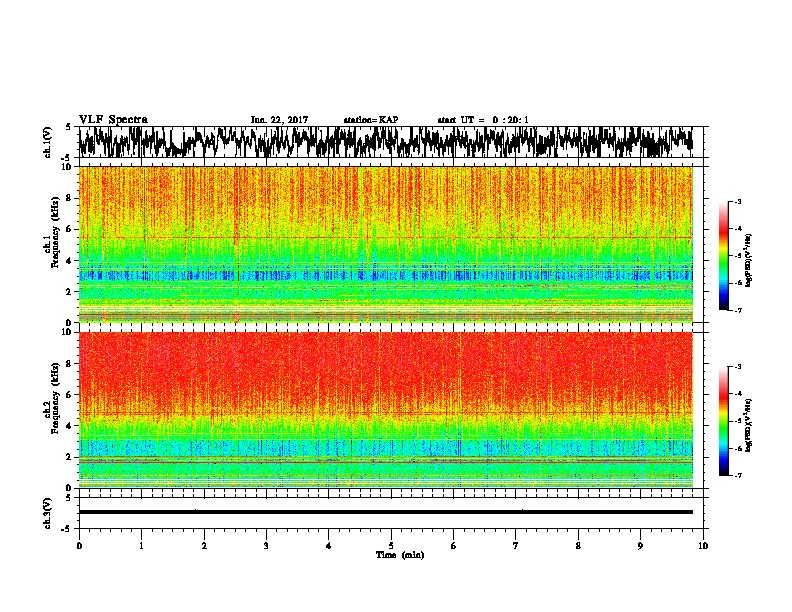Select the "start UT = 0 : 20: 1" text
792x612 pixels.
coord(483,120)
